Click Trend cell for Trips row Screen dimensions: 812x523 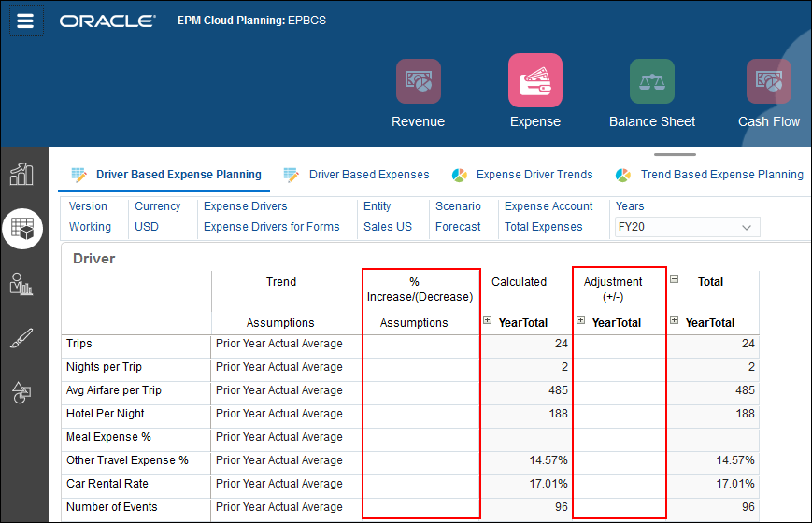pos(286,346)
